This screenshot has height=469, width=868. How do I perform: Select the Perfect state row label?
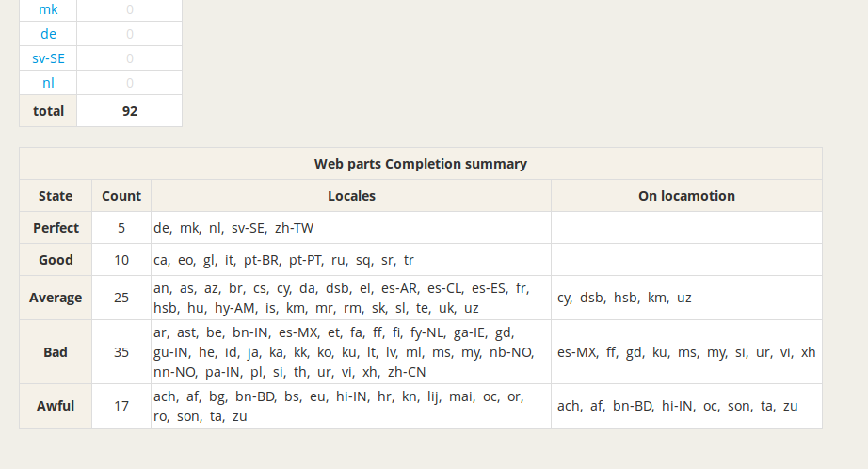(56, 228)
